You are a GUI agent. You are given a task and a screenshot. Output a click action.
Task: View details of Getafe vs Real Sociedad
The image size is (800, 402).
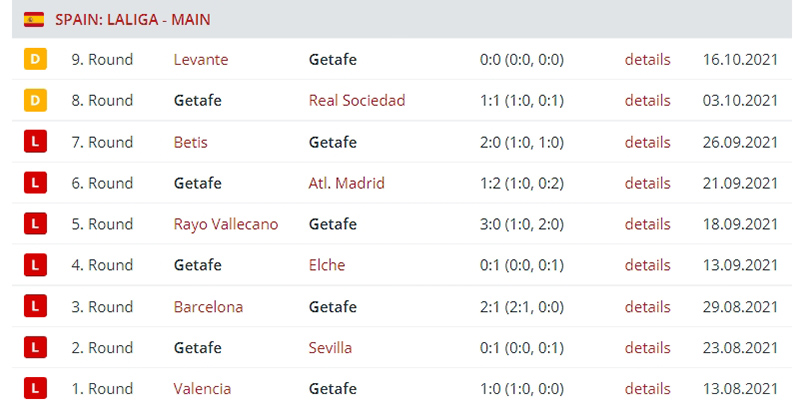[647, 100]
